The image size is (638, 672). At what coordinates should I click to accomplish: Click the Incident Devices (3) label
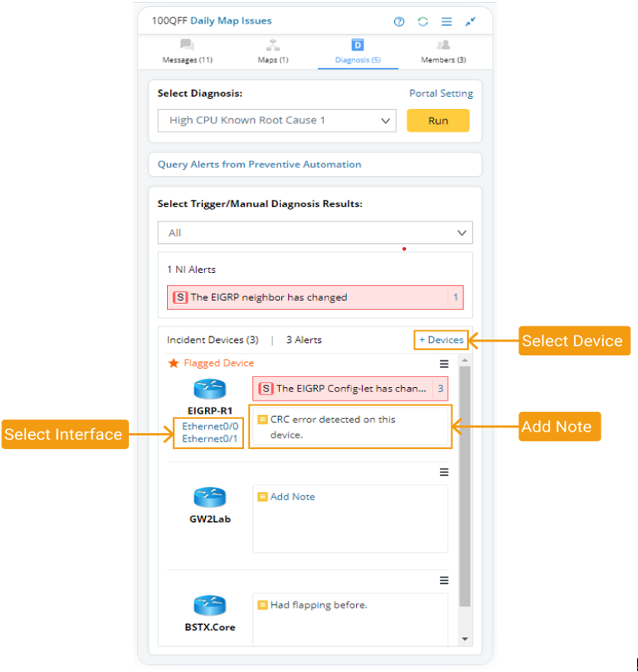[x=213, y=340]
